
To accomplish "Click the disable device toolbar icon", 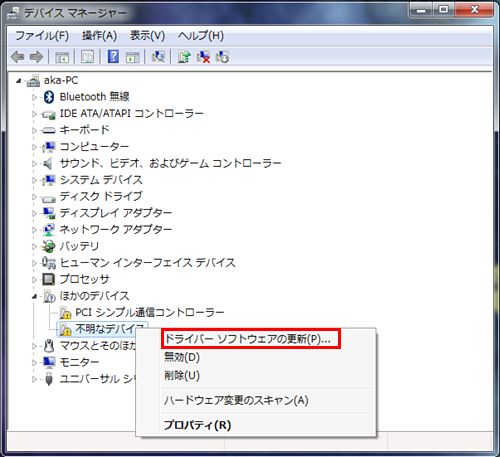I will 222,57.
